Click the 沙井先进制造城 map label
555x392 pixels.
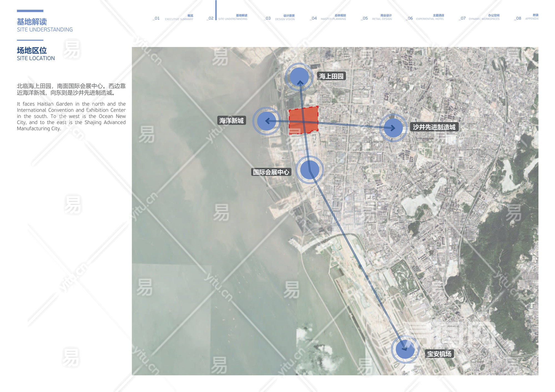coord(434,127)
